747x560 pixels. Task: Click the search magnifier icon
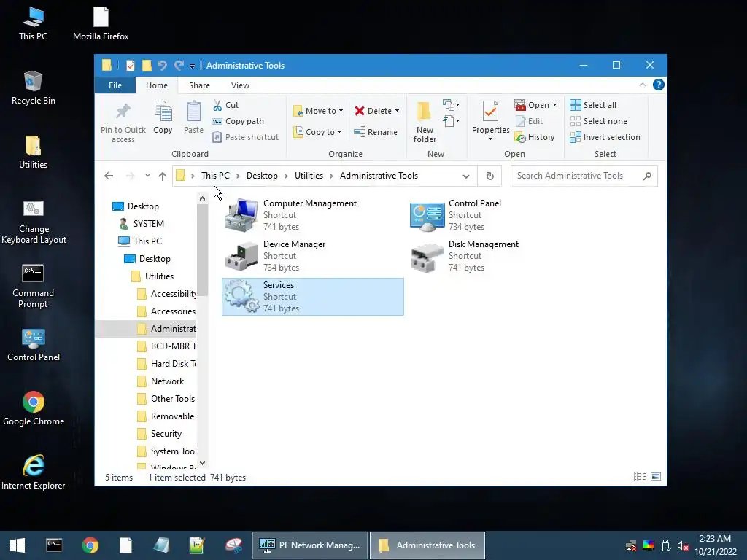(647, 176)
